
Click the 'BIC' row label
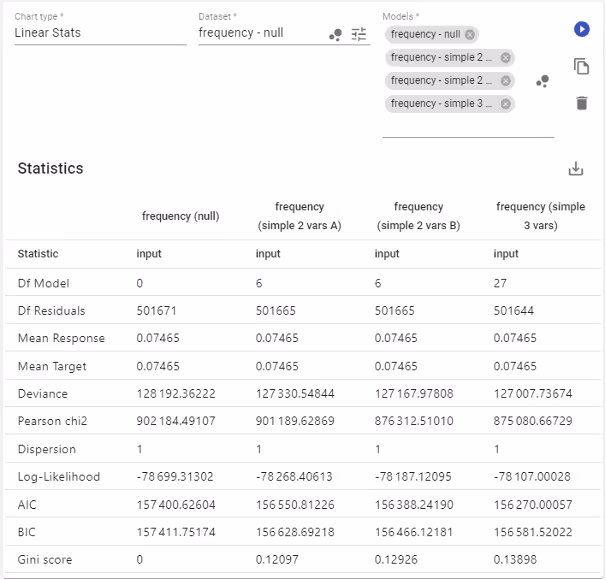pos(26,532)
